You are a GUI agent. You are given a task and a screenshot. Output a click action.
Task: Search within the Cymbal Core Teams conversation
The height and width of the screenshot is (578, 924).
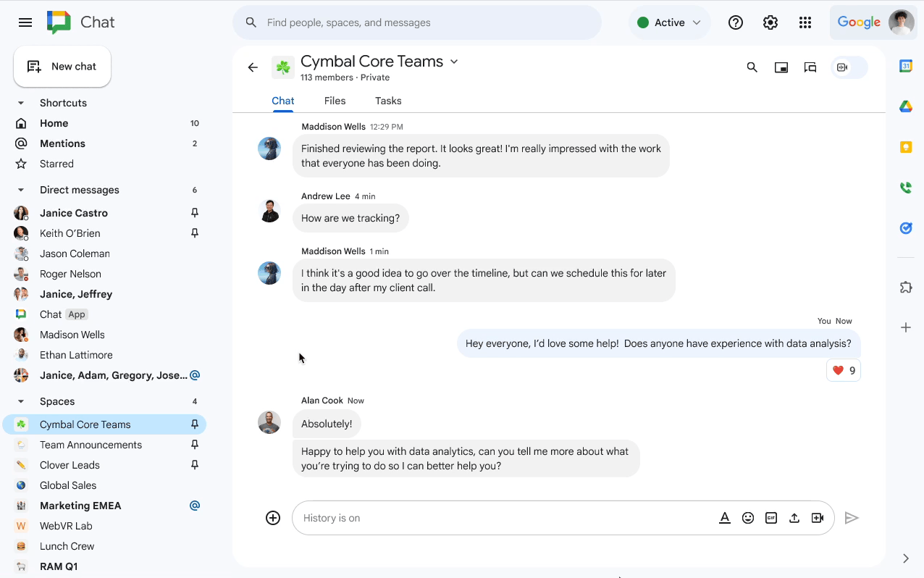(x=752, y=67)
